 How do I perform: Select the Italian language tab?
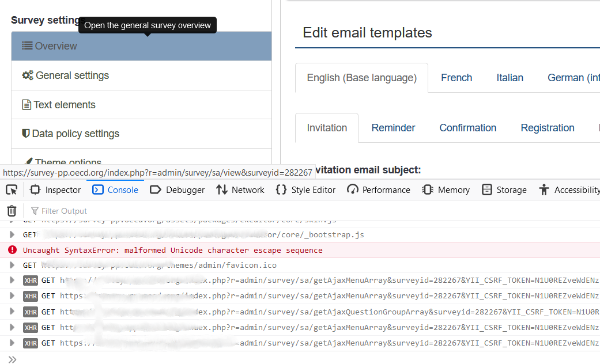[510, 78]
